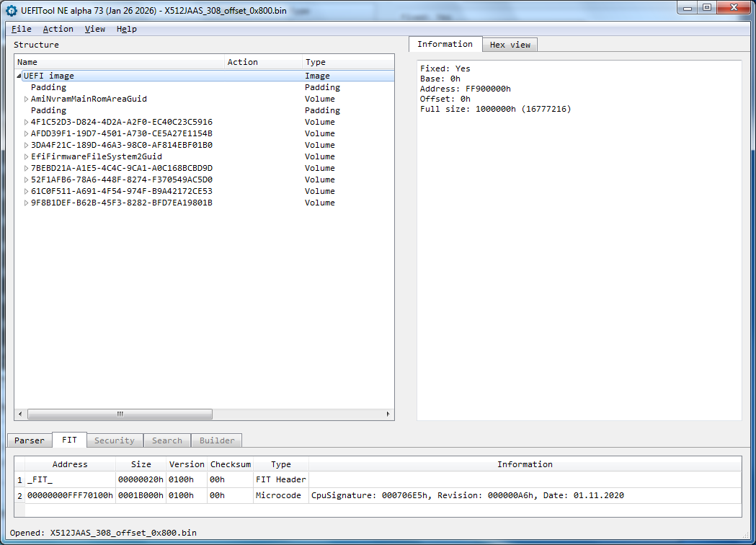Image resolution: width=756 pixels, height=545 pixels.
Task: Collapse the UEFI image root node
Action: click(x=19, y=76)
